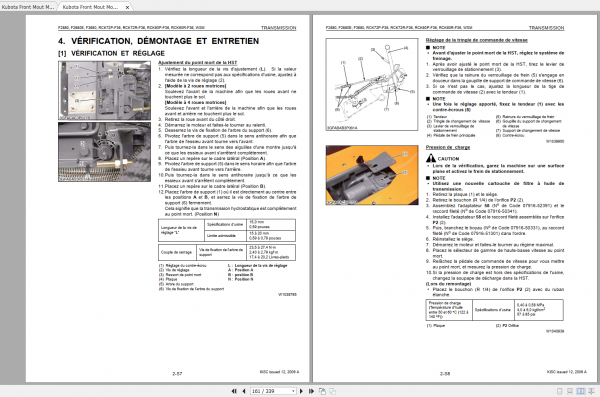The image size is (600, 397).
Task: Click the caution triangle warning icon
Action: click(431, 158)
